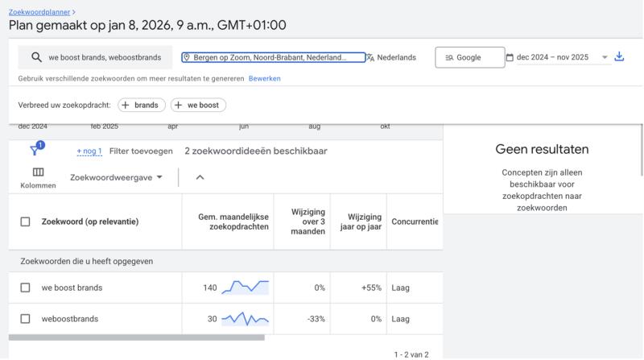Click the Bewerken link
Image resolution: width=644 pixels, height=360 pixels.
click(264, 78)
